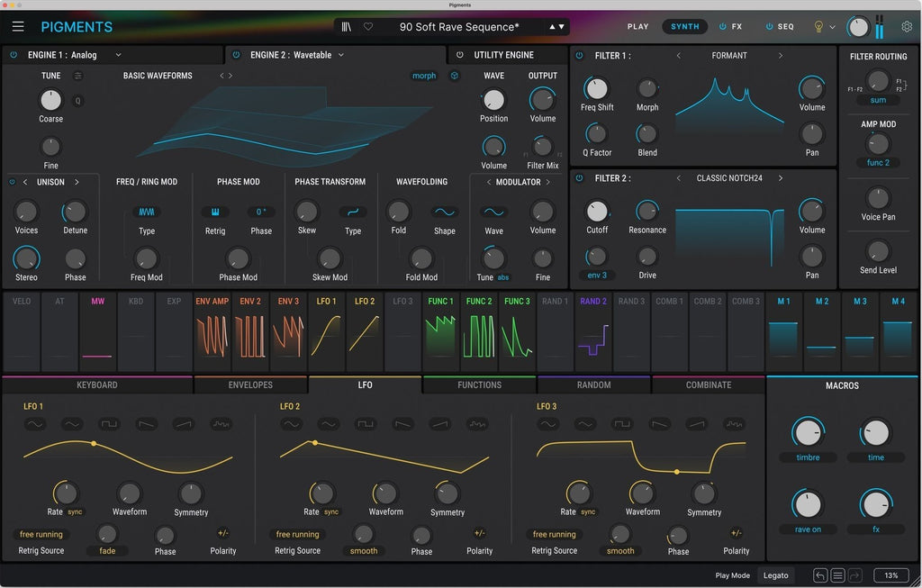Toggle Unison power button

(13, 182)
